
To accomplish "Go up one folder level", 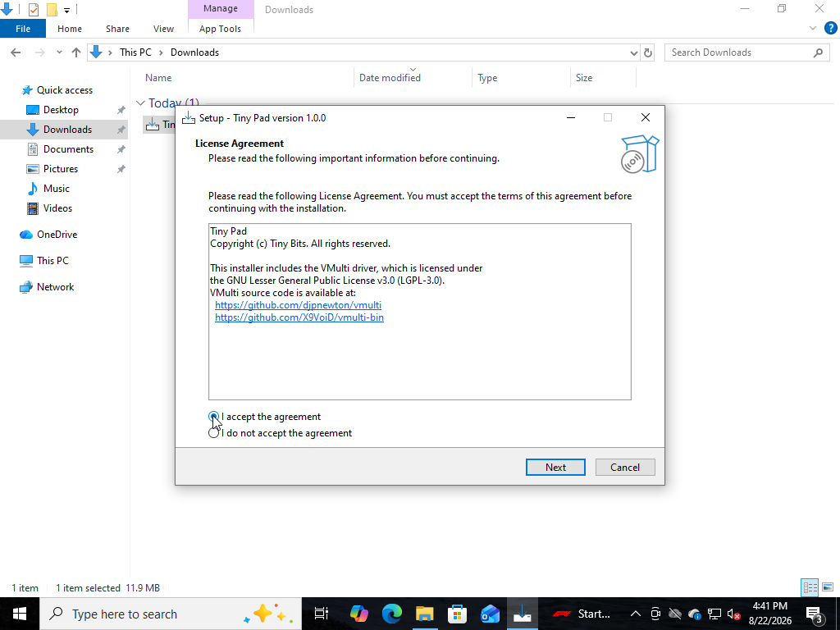I will [76, 52].
